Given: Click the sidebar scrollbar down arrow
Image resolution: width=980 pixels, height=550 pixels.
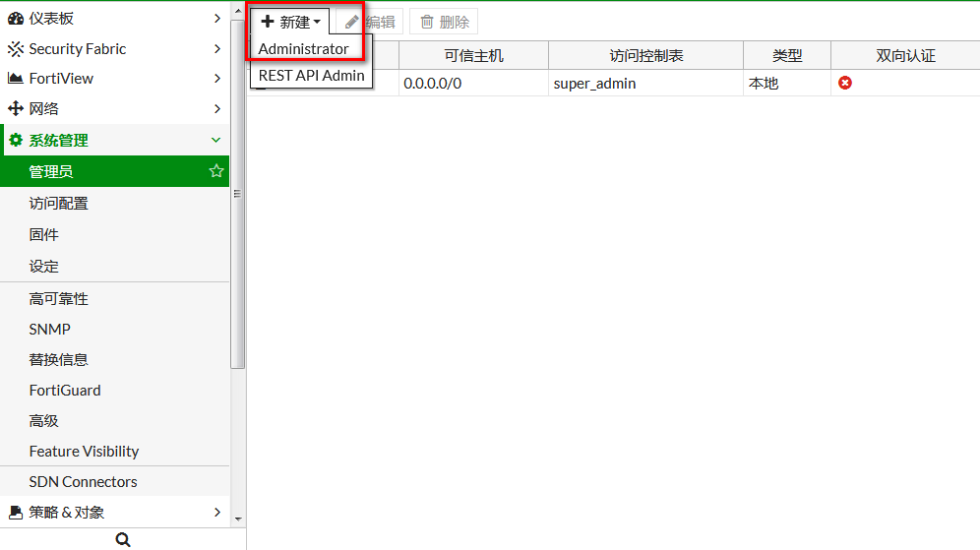Looking at the screenshot, I should tap(238, 519).
